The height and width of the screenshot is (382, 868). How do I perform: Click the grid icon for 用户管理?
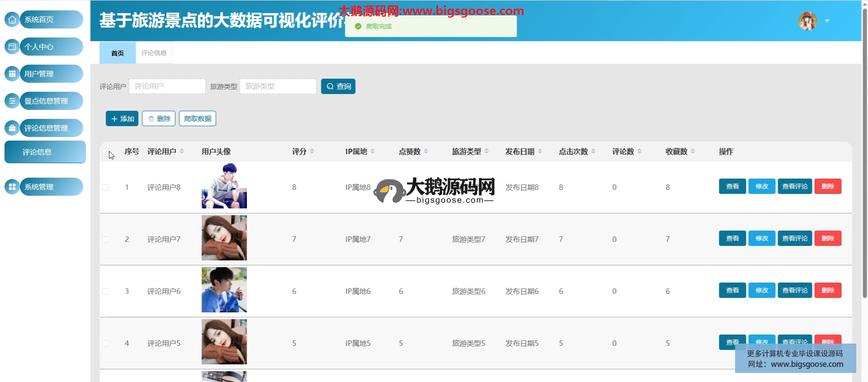[x=12, y=74]
